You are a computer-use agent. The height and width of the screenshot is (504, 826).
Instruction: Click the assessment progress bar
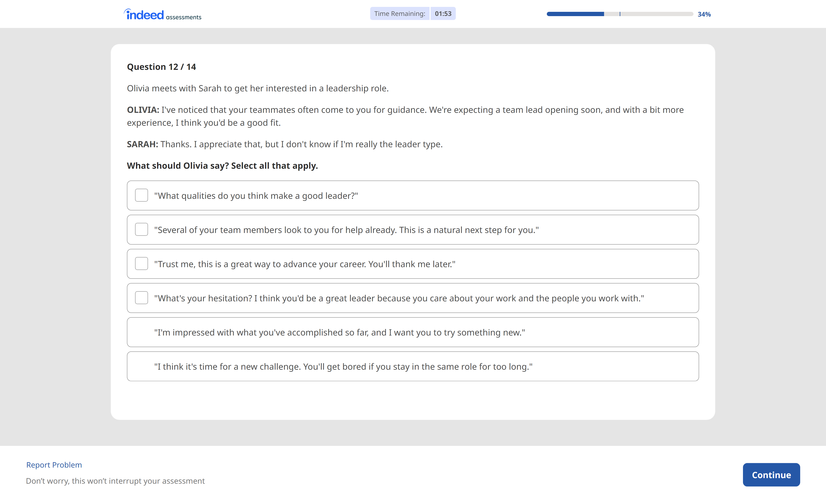pos(620,14)
